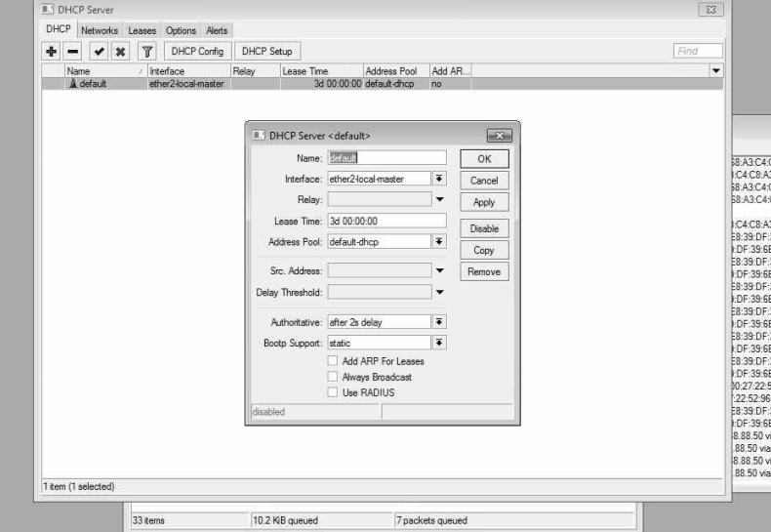Close the main DHCP Server window
Viewport: 771px width, 532px height.
pyautogui.click(x=711, y=10)
